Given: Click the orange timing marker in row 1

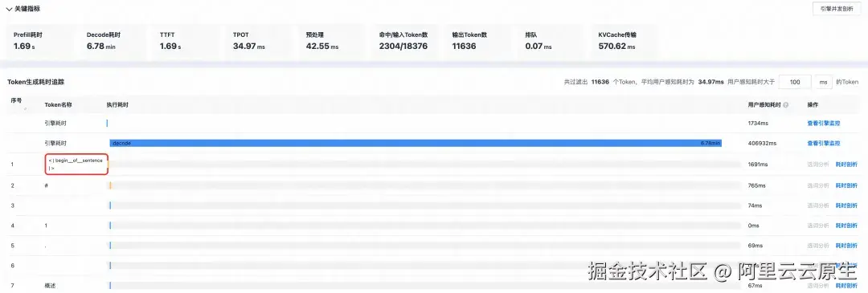Looking at the screenshot, I should coord(108,165).
